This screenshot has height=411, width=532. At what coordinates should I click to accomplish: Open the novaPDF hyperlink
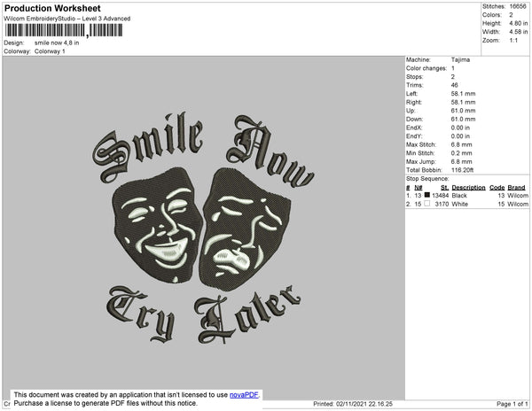pyautogui.click(x=245, y=395)
